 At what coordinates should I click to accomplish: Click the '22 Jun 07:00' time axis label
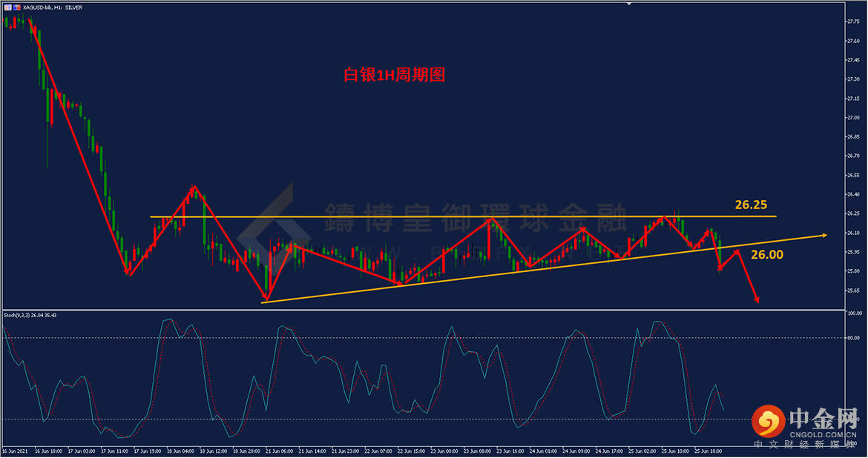pyautogui.click(x=378, y=451)
